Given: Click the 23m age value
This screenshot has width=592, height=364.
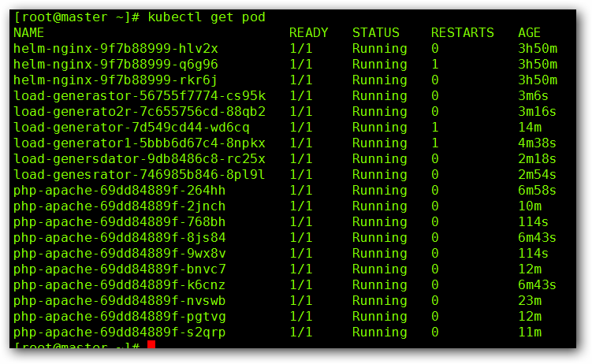Looking at the screenshot, I should pyautogui.click(x=530, y=301).
